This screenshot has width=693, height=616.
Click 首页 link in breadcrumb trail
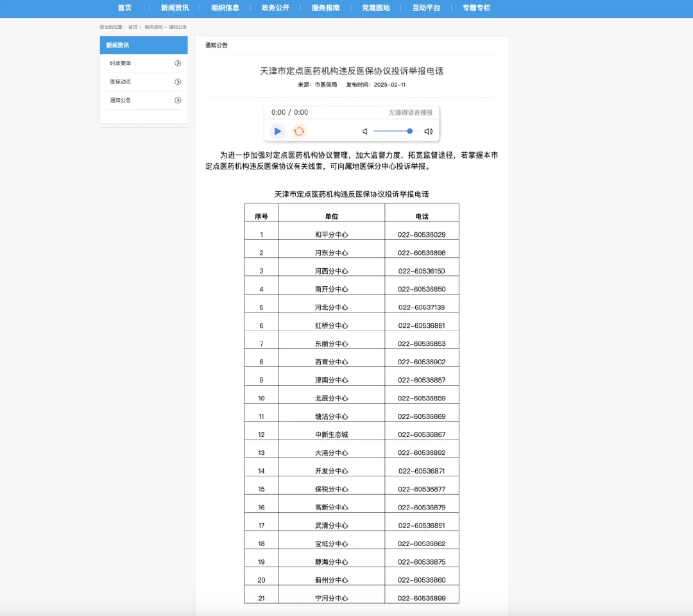click(x=133, y=27)
